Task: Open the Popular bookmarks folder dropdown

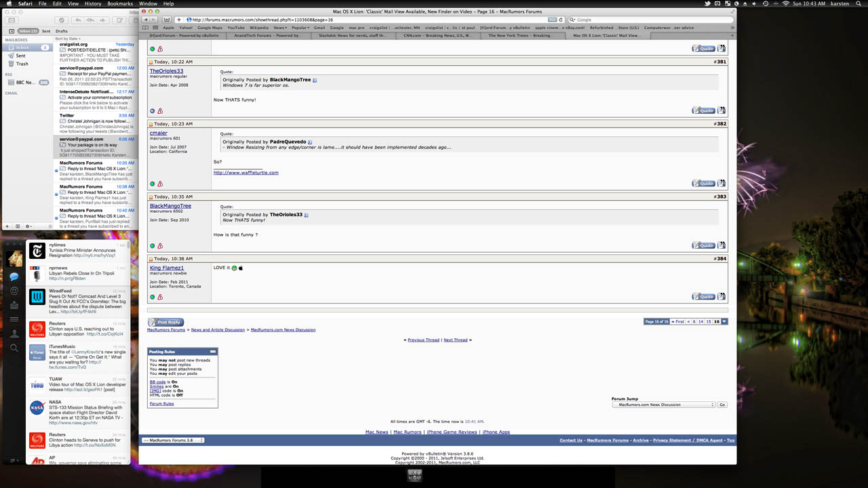Action: (300, 28)
